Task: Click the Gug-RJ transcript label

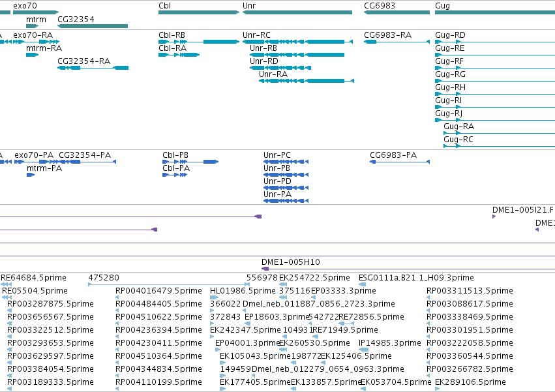Action: pos(449,113)
